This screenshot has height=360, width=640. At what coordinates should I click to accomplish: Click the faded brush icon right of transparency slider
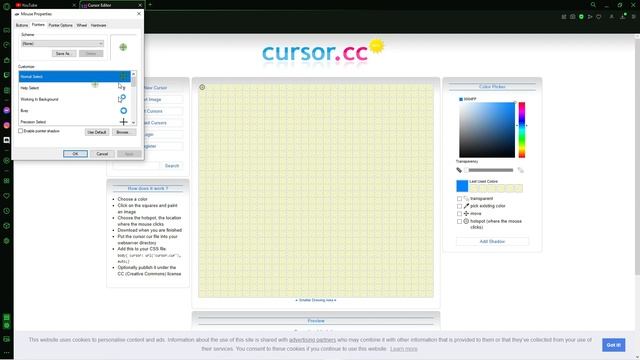(x=520, y=170)
